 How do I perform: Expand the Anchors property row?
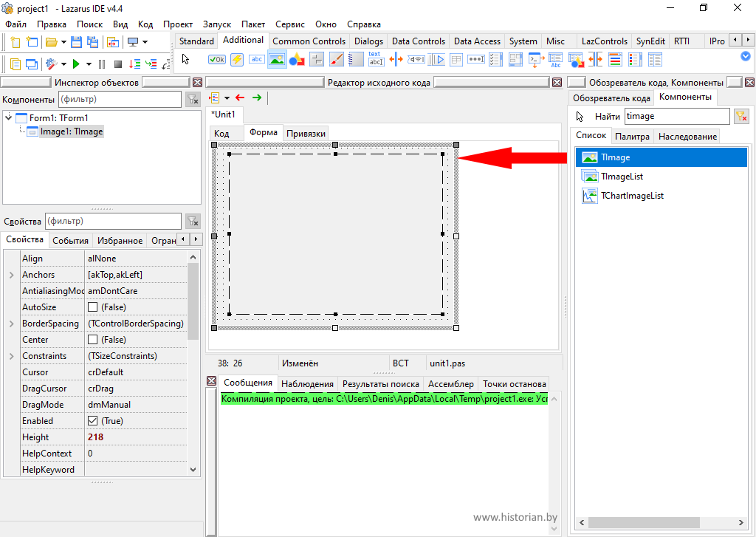pyautogui.click(x=11, y=275)
